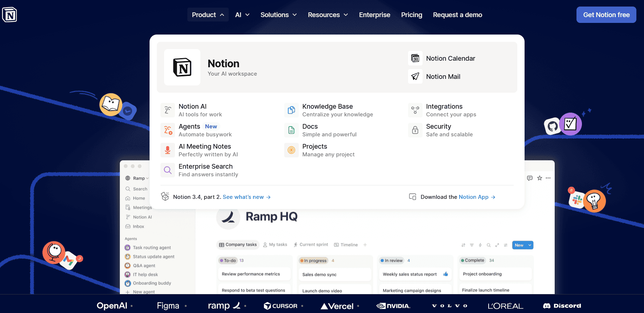The width and height of the screenshot is (644, 313).
Task: Open Project onboarding card
Action: click(496, 274)
